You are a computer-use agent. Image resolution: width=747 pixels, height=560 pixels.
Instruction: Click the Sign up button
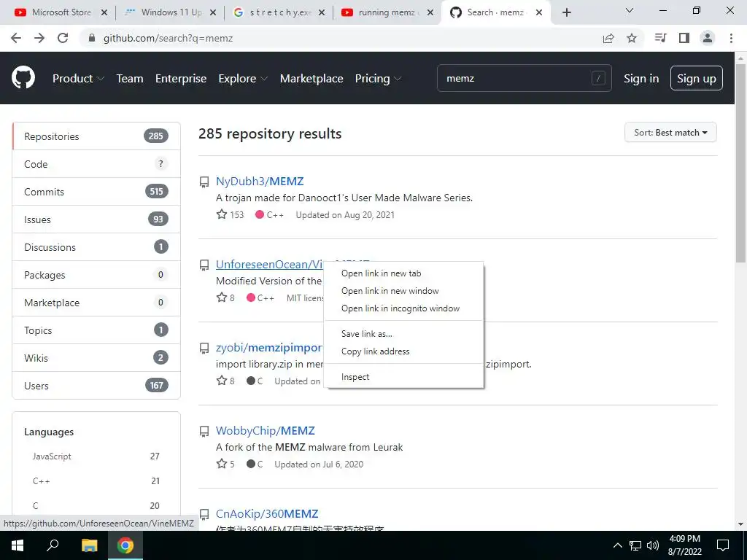(697, 78)
